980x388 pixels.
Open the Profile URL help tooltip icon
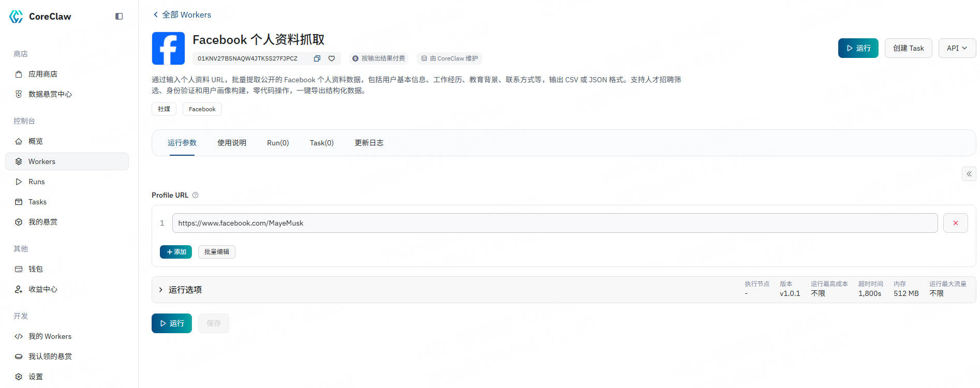195,195
